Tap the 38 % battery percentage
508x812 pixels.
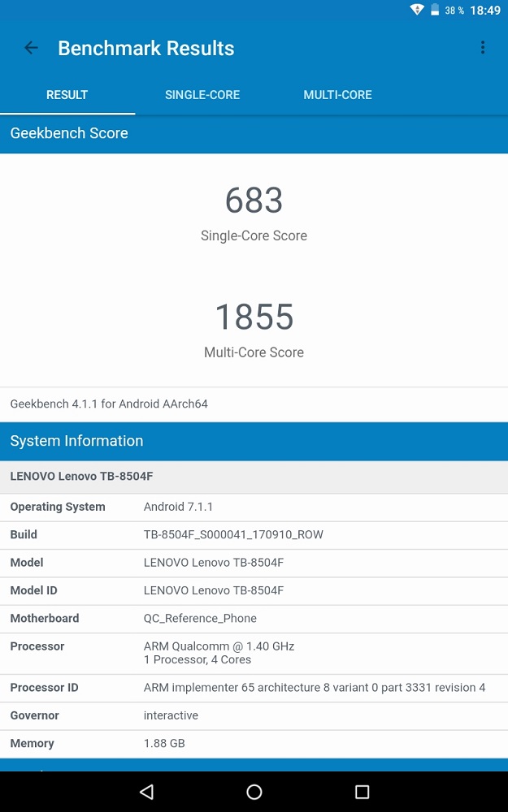(454, 11)
